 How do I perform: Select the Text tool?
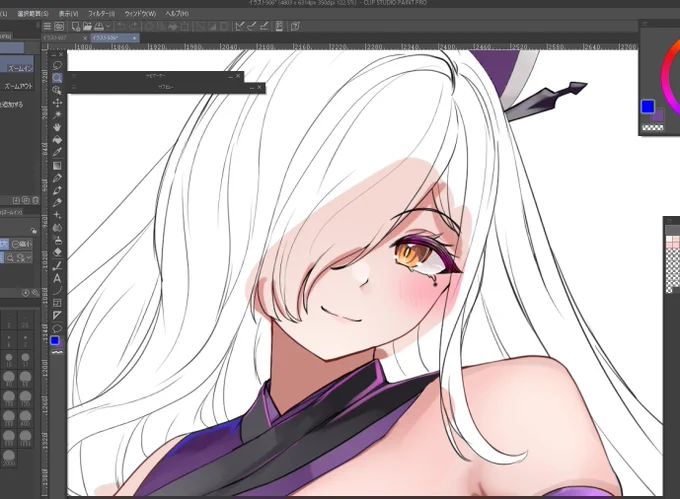click(x=57, y=278)
